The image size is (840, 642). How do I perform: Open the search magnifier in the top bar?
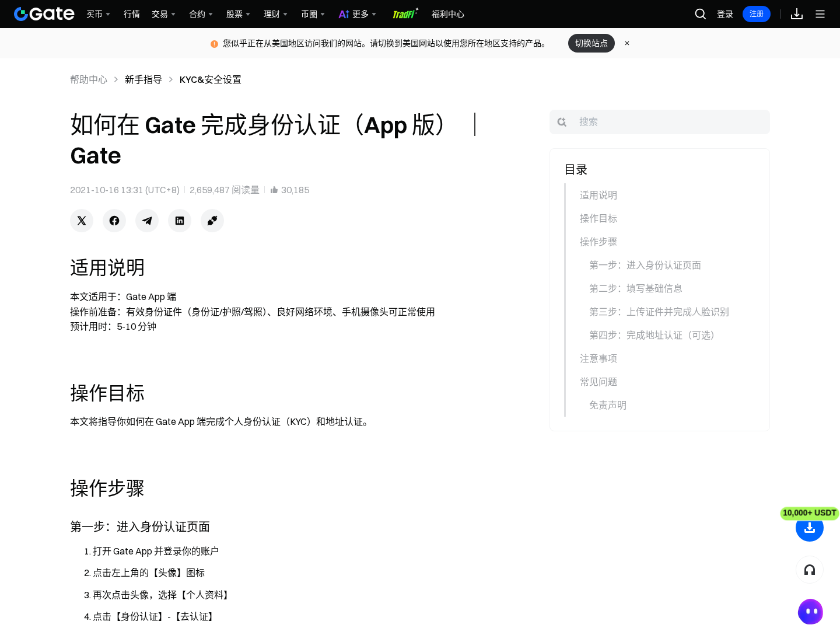701,14
